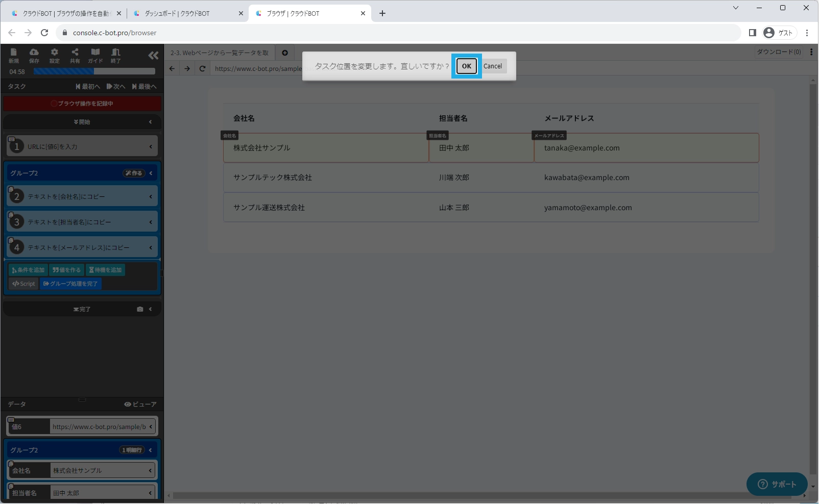Viewport: 819px width, 504px height.
Task: Click the camera icon in 完了 row
Action: click(140, 309)
